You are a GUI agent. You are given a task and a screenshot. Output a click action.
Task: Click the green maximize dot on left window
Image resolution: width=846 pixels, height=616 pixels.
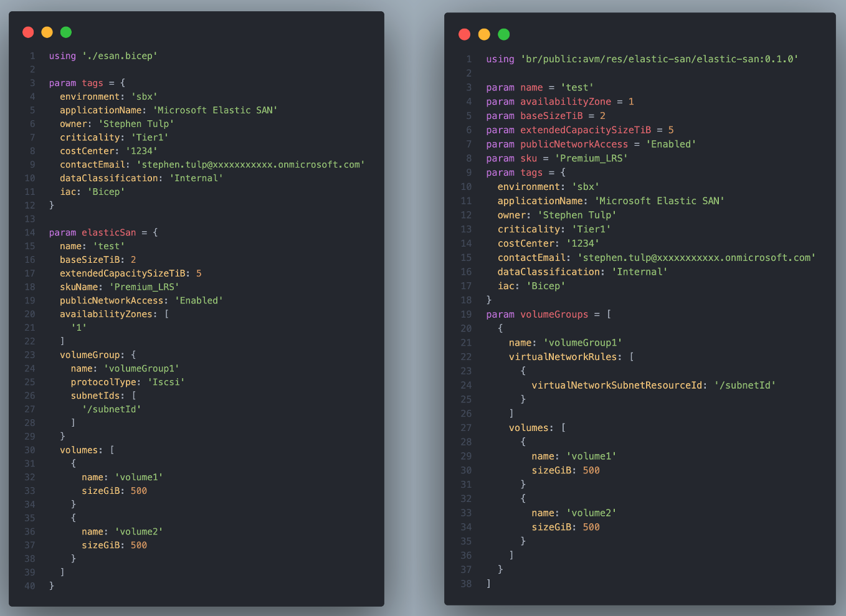coord(66,32)
